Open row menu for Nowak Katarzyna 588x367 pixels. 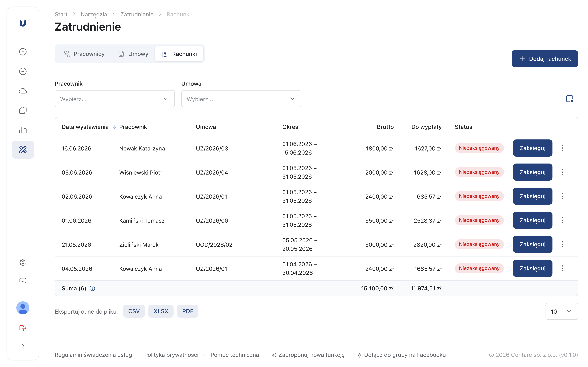tap(563, 148)
